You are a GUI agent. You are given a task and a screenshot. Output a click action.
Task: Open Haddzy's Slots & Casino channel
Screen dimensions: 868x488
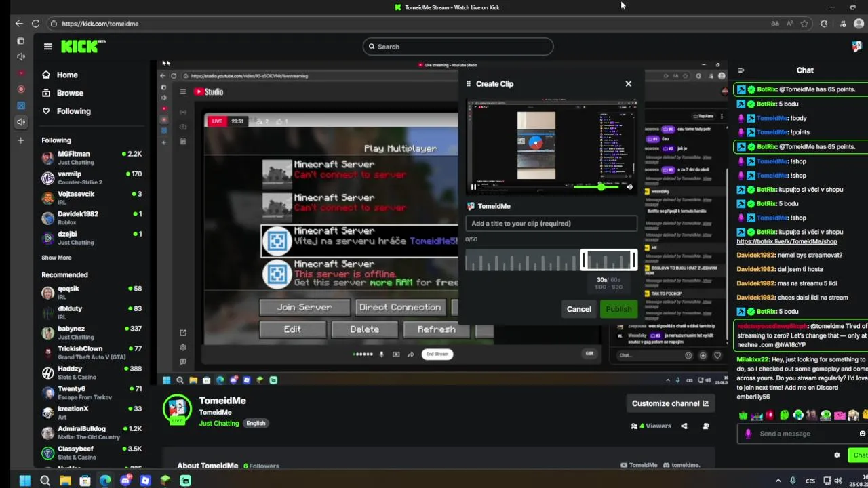(x=92, y=373)
